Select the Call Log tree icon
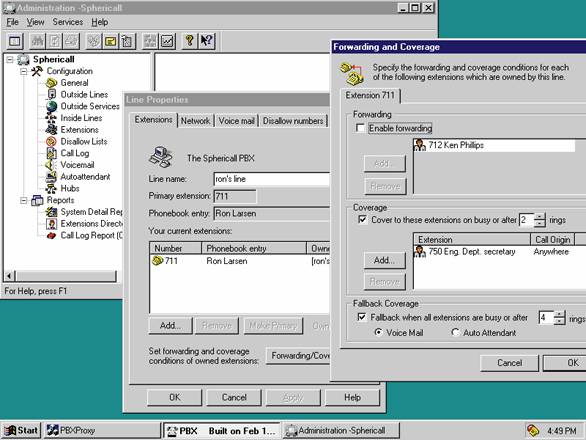The image size is (586, 440). (x=51, y=153)
